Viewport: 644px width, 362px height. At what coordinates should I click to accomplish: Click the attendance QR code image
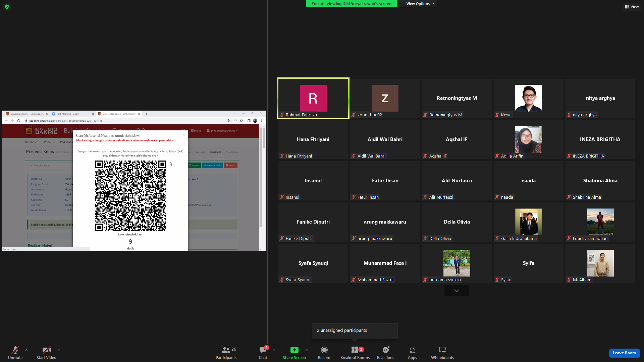[x=130, y=196]
